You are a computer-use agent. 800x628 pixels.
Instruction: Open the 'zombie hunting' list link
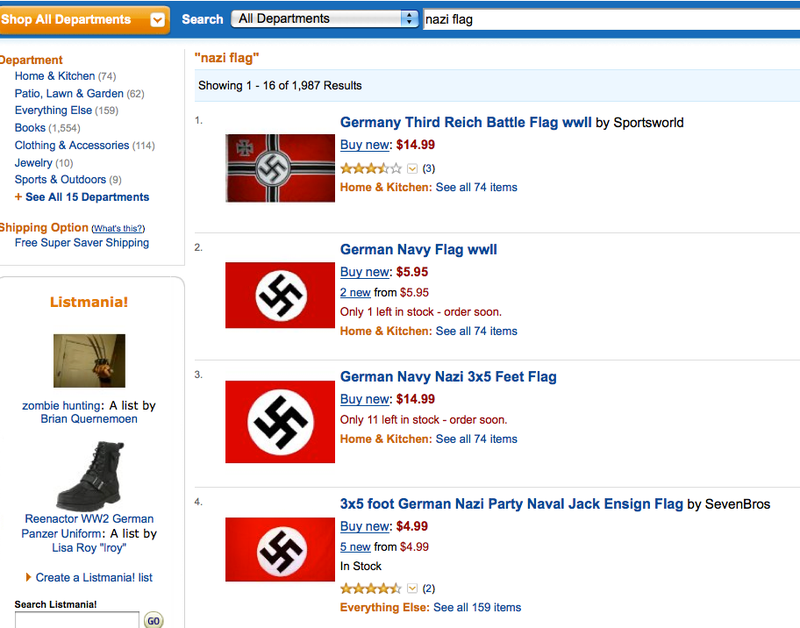[61, 406]
